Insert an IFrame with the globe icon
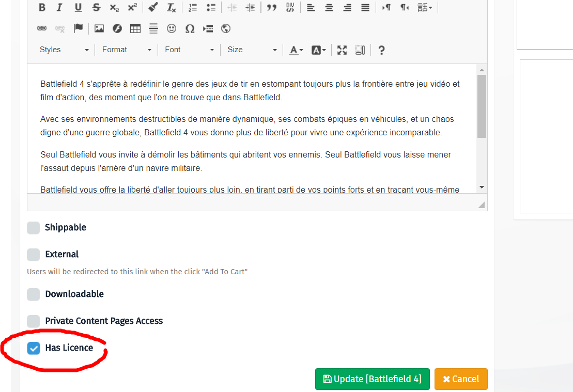The image size is (573, 392). 226,28
